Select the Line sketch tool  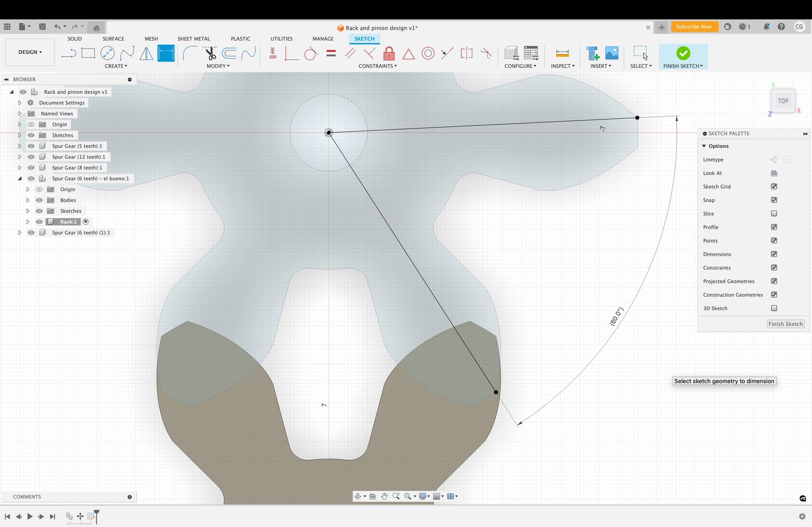point(69,53)
